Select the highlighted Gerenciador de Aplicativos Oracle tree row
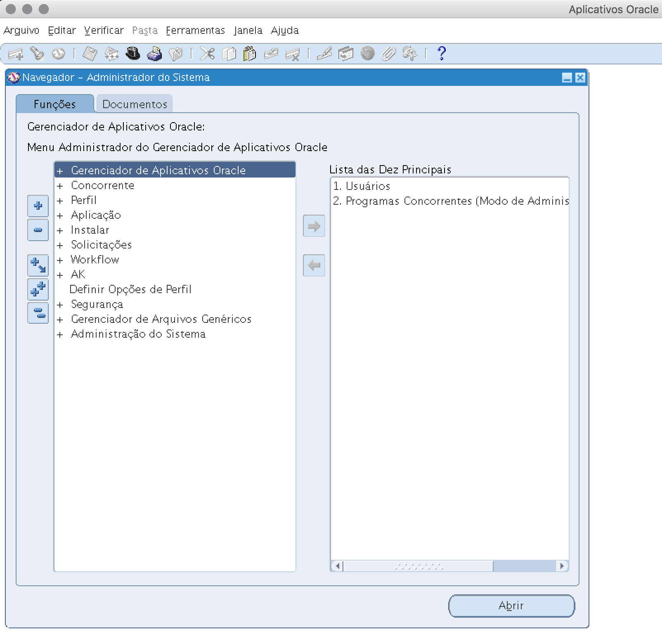This screenshot has width=662, height=644. click(x=175, y=170)
